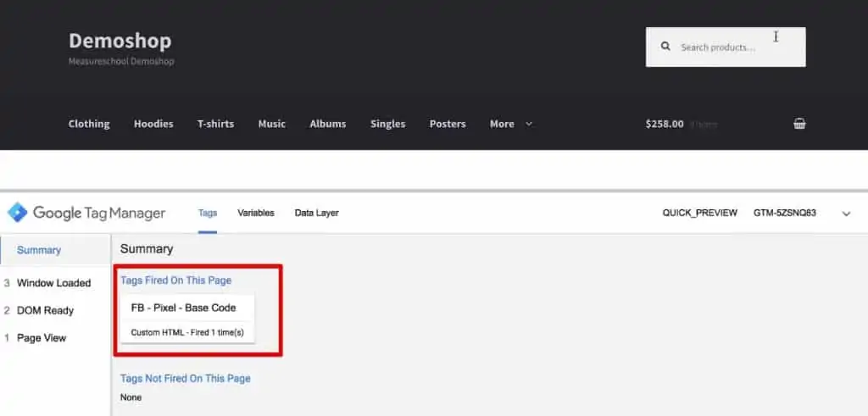Click the Tags Fired On This Page heading
Viewport: 868px width, 416px height.
176,280
